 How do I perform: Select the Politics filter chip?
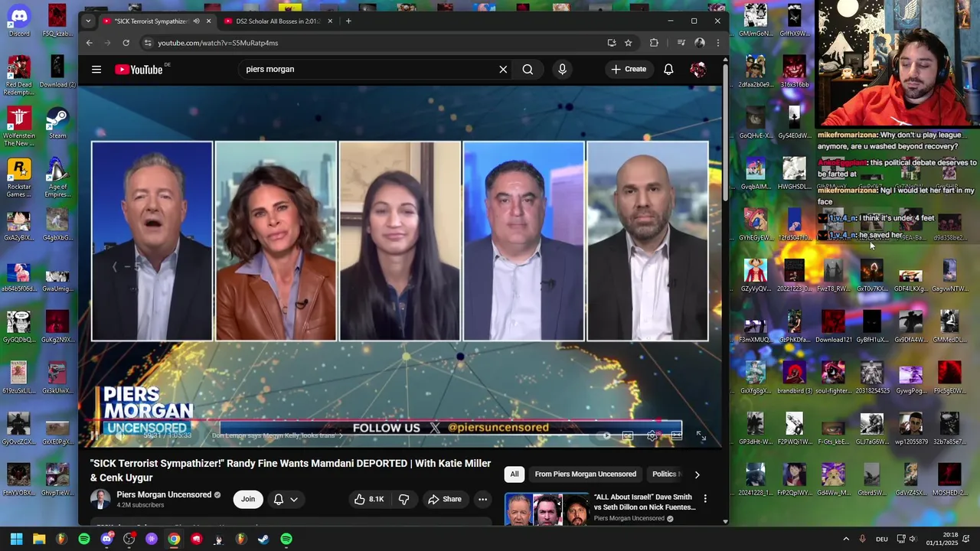click(x=664, y=474)
